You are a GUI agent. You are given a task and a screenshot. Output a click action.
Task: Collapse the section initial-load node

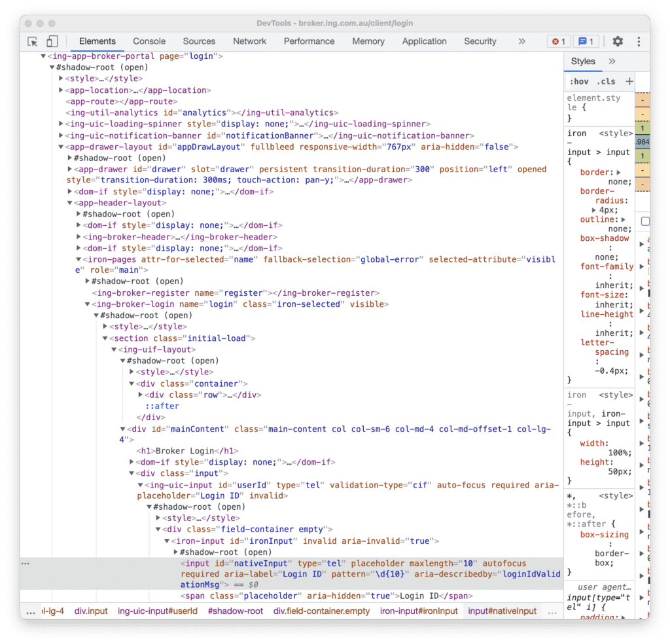coord(105,338)
